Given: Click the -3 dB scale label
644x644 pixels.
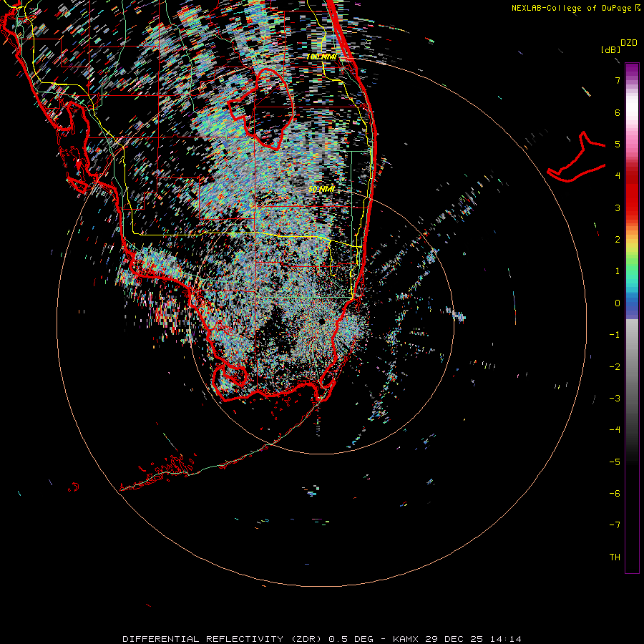Looking at the screenshot, I should (615, 399).
